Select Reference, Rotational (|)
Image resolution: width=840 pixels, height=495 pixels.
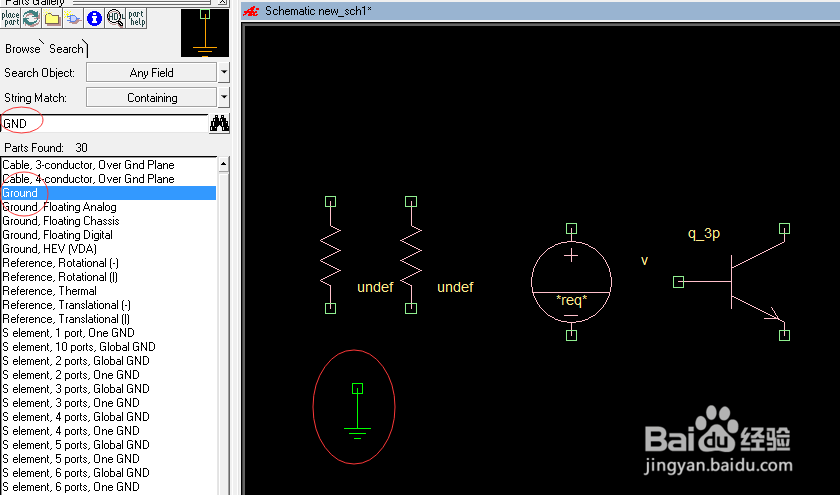[x=109, y=277]
